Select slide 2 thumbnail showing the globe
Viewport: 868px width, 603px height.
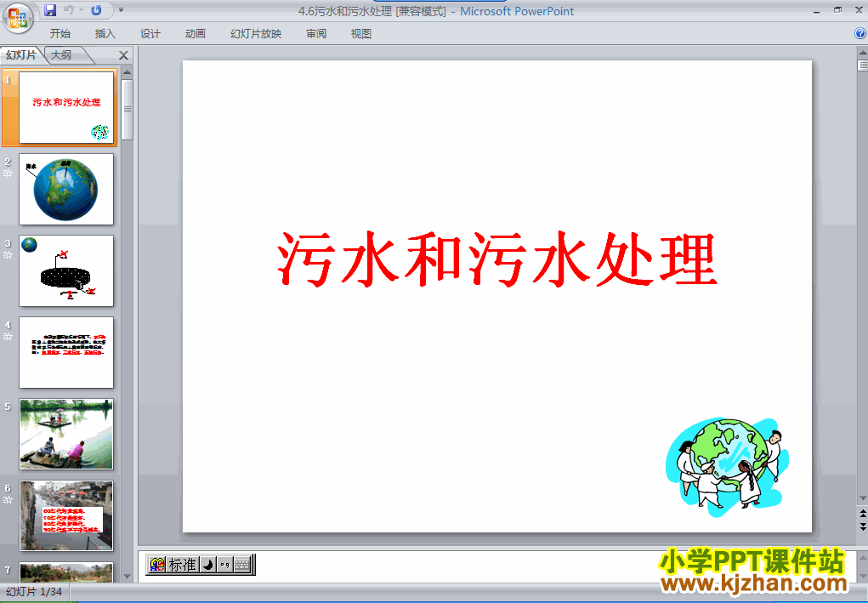tap(66, 190)
